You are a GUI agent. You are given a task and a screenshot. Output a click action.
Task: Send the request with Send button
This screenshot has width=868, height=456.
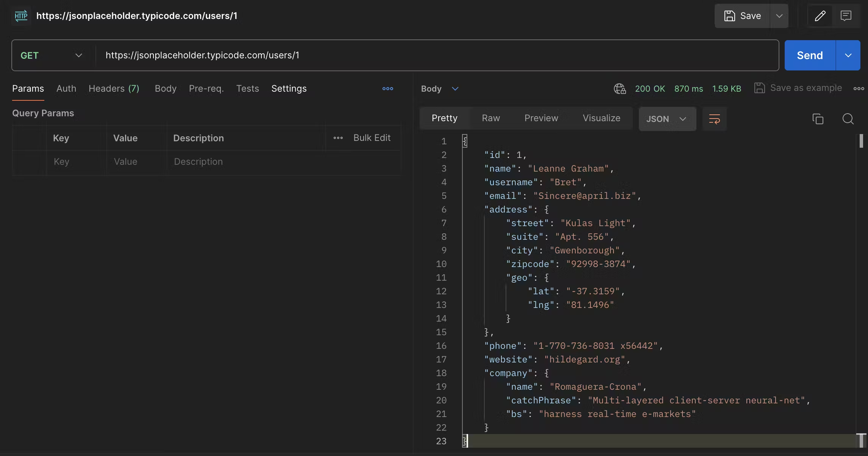point(810,55)
